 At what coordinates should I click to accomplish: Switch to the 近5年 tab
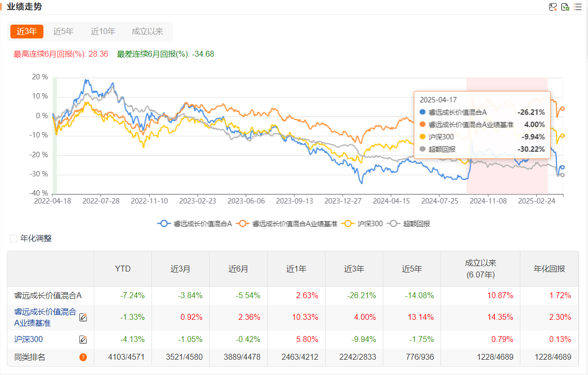click(x=63, y=32)
